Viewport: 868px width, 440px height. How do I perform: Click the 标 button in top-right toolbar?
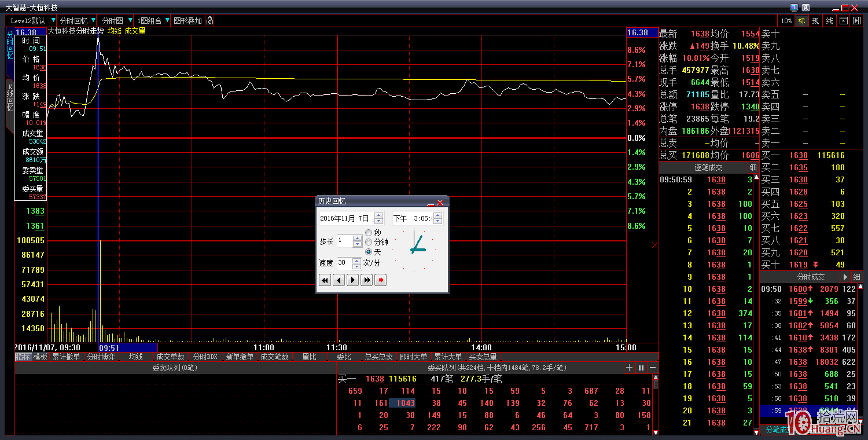pyautogui.click(x=801, y=21)
